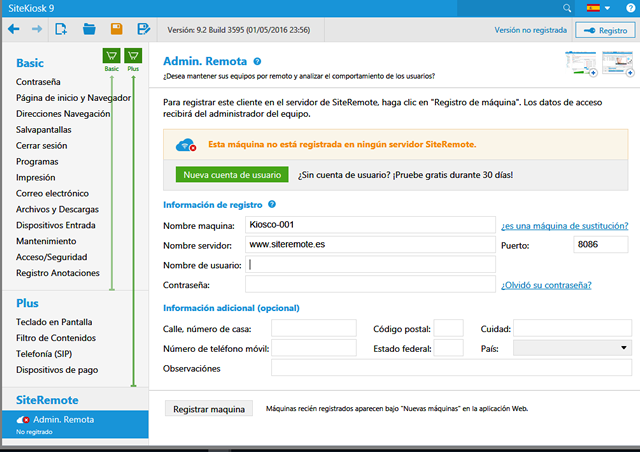Click the save-as edit icon in toolbar
This screenshot has width=640, height=452.
[x=144, y=30]
